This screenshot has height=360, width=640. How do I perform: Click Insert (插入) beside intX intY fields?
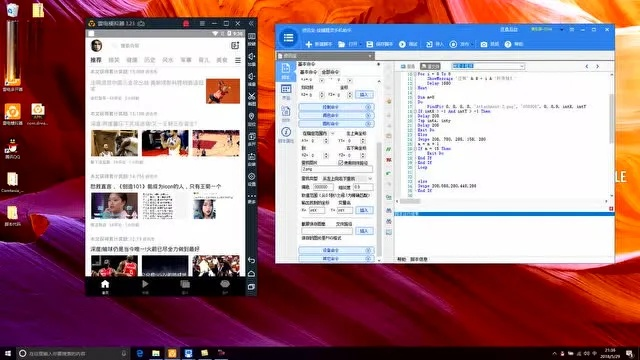tap(364, 210)
